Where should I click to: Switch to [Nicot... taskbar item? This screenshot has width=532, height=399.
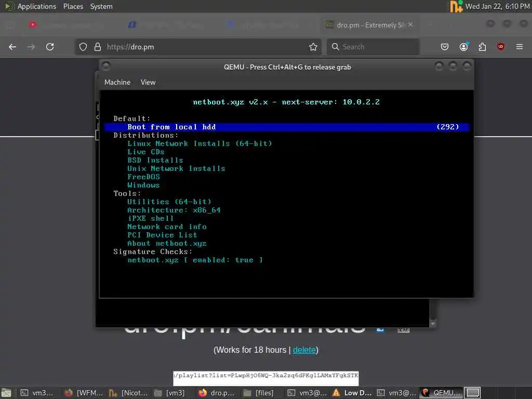tap(128, 393)
